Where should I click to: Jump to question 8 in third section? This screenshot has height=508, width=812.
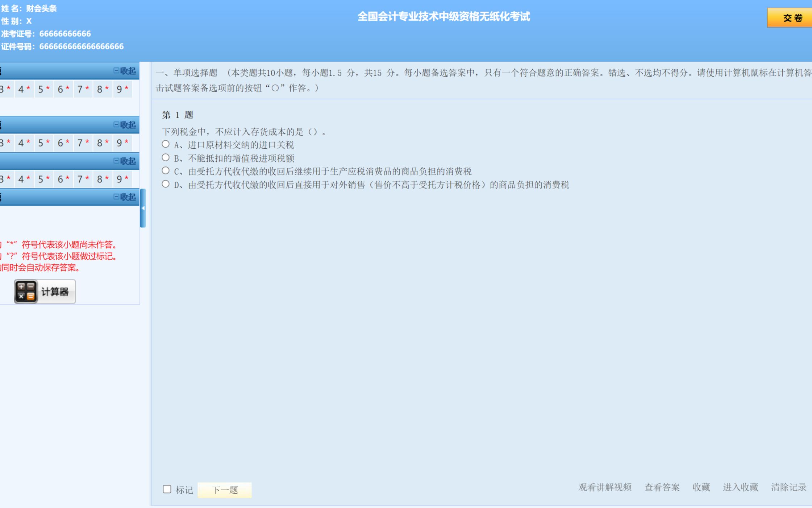click(103, 179)
